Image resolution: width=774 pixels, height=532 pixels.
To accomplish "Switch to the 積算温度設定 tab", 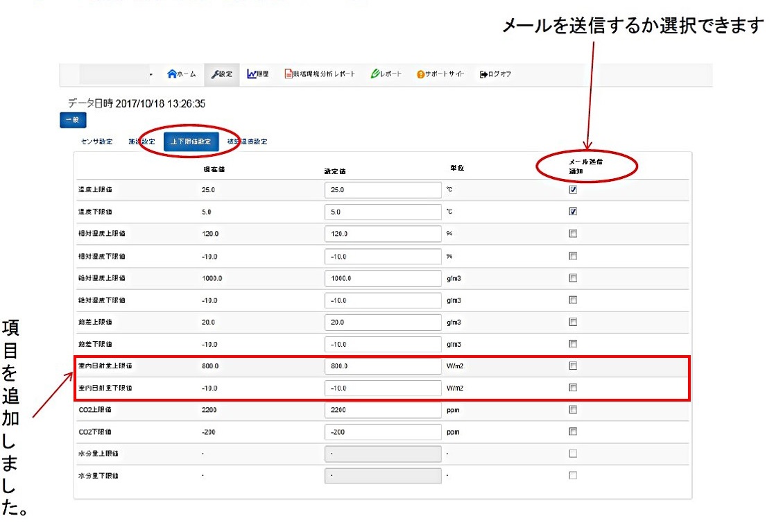I will click(x=248, y=141).
